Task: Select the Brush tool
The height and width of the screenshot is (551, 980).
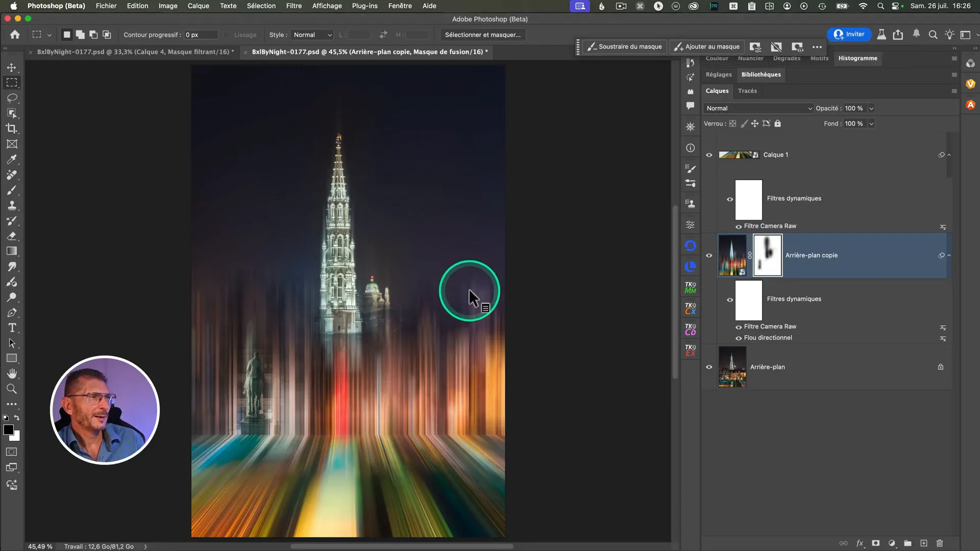Action: pos(12,190)
